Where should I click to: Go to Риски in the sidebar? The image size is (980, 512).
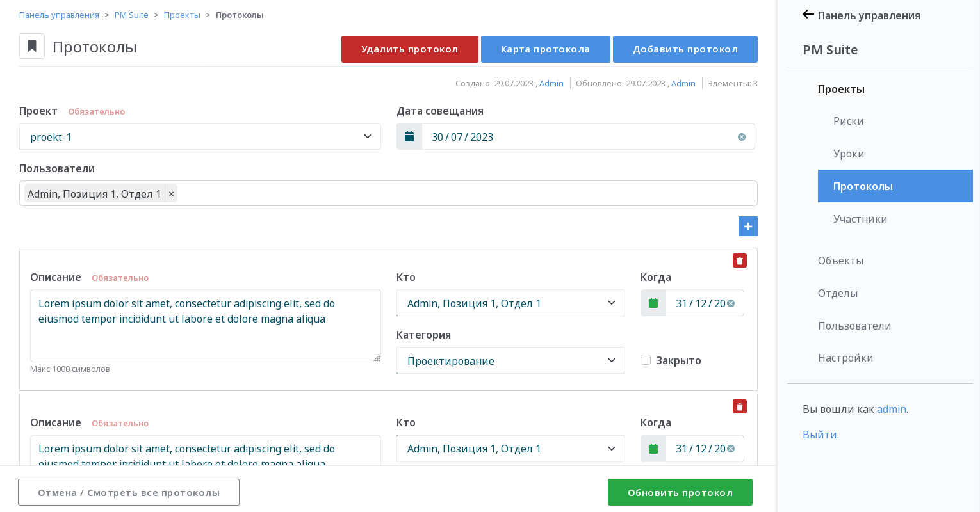point(848,121)
